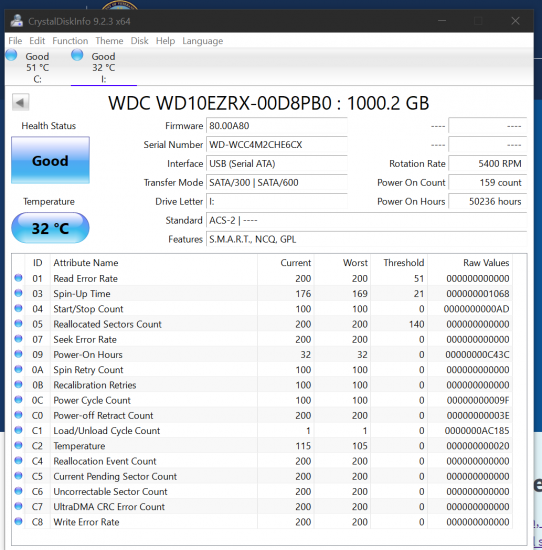Click the 32 °C temperature button

click(51, 228)
